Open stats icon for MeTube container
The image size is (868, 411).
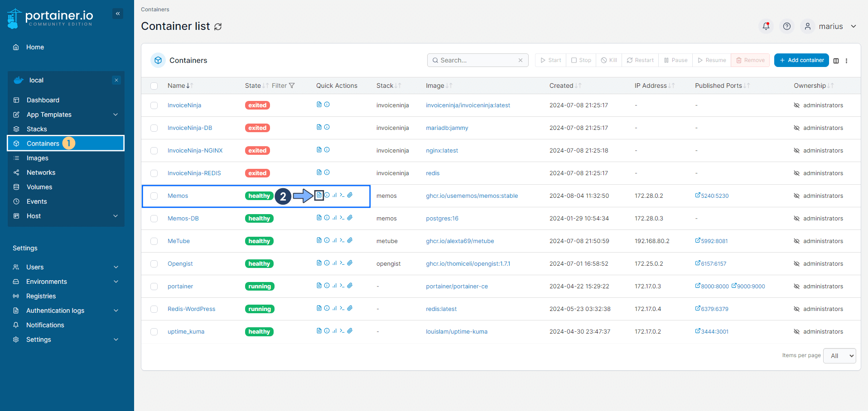click(x=334, y=240)
